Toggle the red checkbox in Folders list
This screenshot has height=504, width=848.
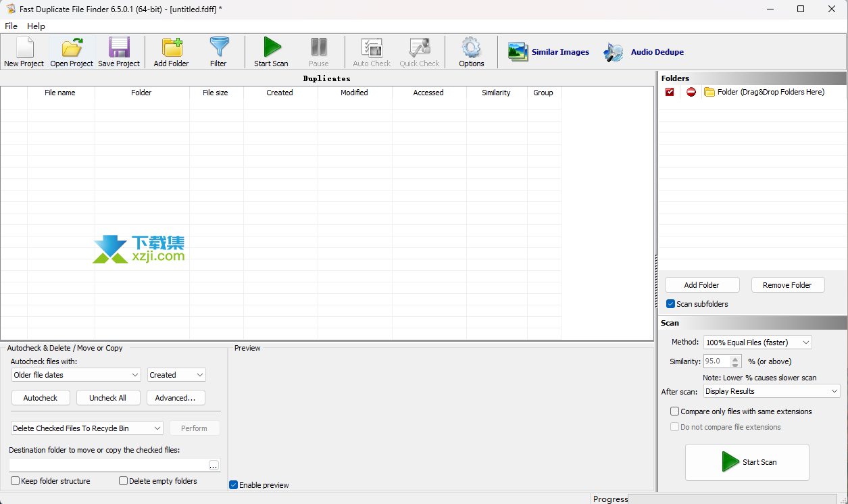670,92
